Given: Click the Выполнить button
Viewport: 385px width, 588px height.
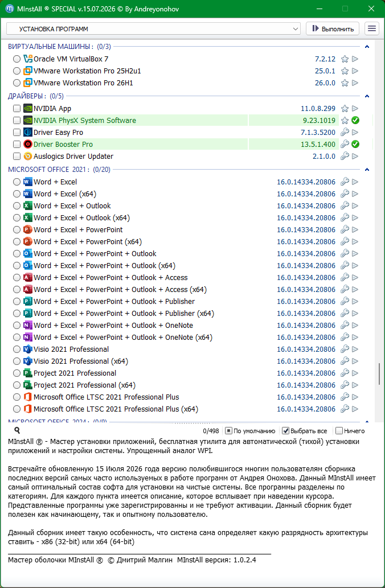Looking at the screenshot, I should (333, 29).
